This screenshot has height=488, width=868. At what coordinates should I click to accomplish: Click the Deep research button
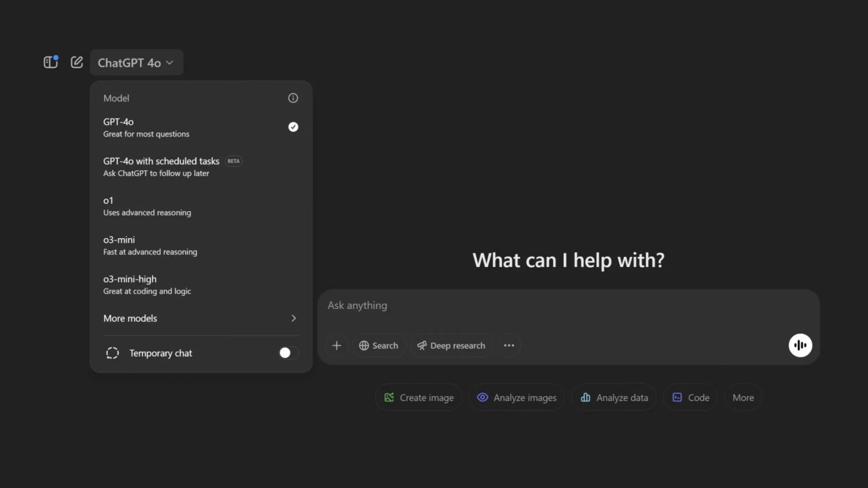pyautogui.click(x=452, y=346)
